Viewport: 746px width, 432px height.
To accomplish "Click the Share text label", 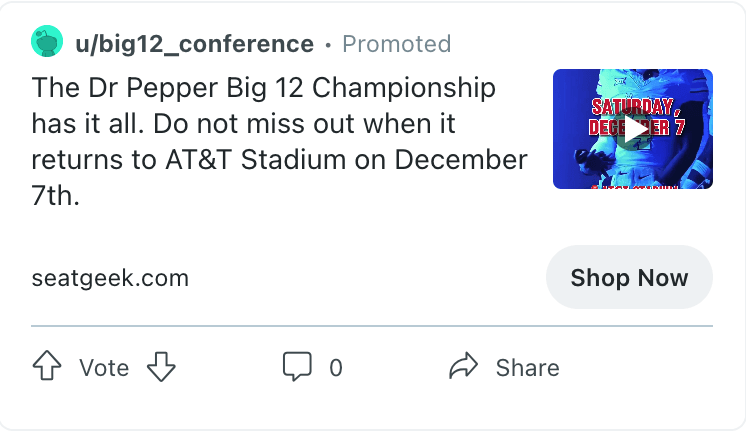I will point(527,368).
